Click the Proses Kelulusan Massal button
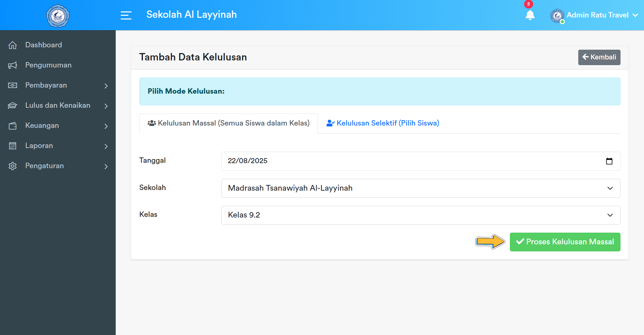644x335 pixels. [565, 242]
